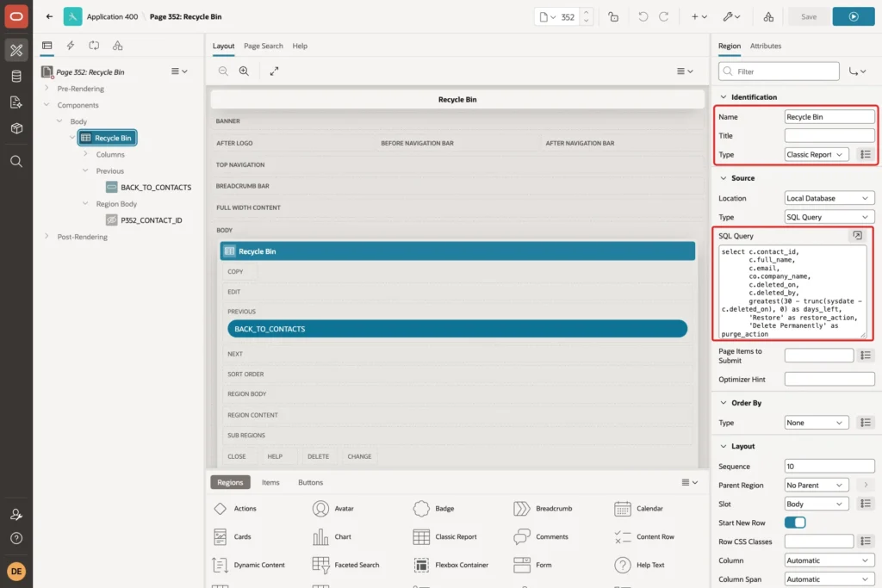Open the SQL Query code editor icon
Viewport: 882px width, 588px height.
[x=857, y=236]
